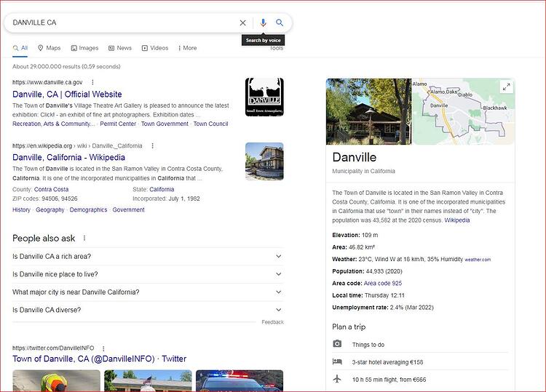Switch to the Maps tab
The height and width of the screenshot is (392, 546).
click(49, 48)
